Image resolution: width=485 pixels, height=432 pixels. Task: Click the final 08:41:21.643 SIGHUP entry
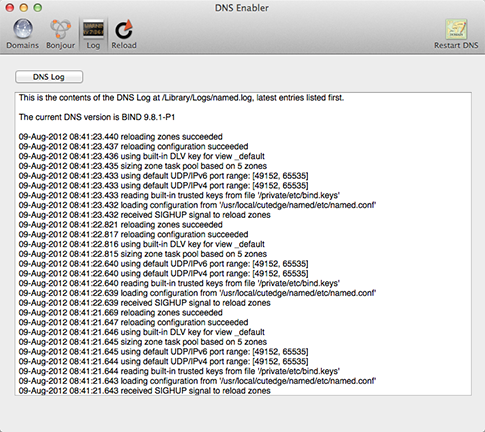click(145, 391)
